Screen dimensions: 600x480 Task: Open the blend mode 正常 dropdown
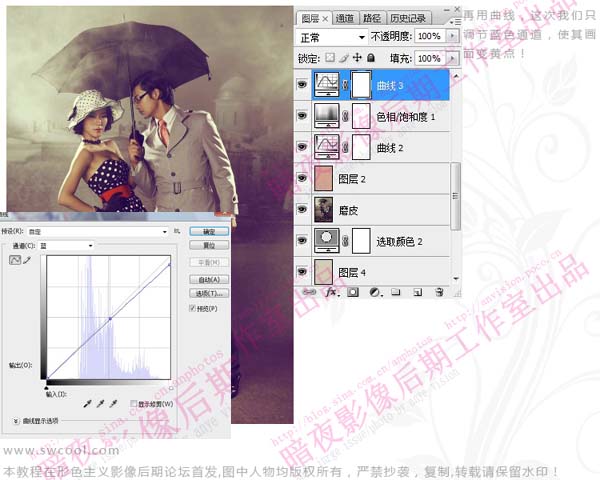tap(333, 36)
